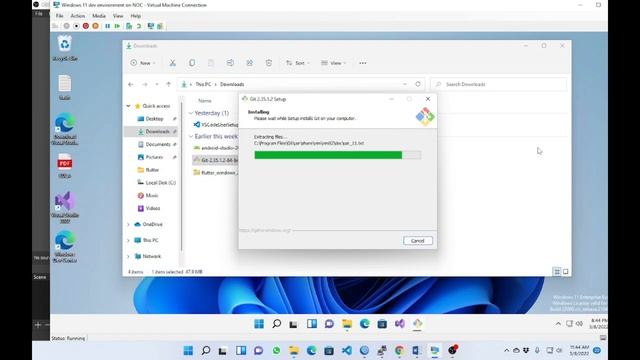The height and width of the screenshot is (360, 640).
Task: Click Rename icon in Explorer toolbar
Action: 230,63
